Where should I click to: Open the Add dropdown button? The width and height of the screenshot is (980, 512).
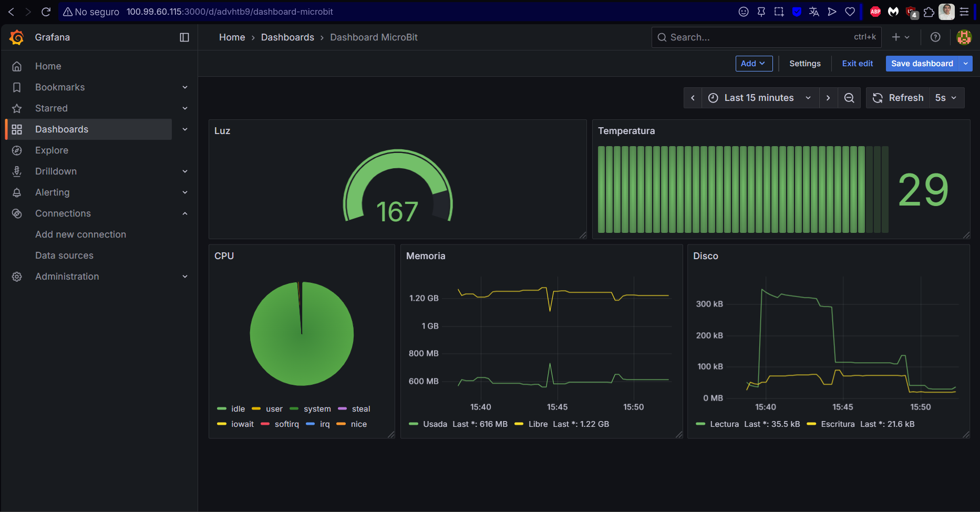click(754, 64)
